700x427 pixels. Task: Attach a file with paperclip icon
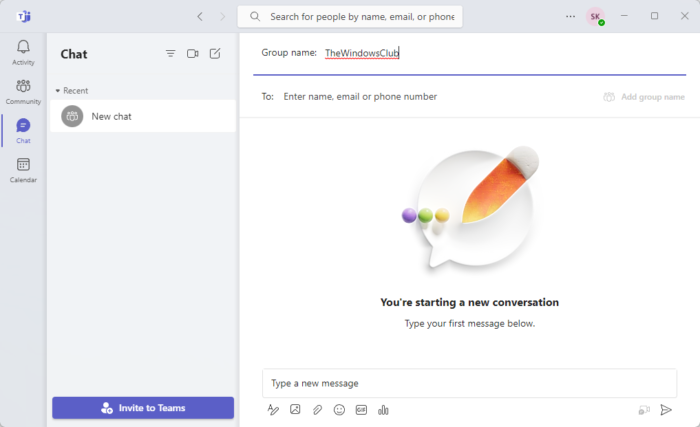click(x=317, y=410)
